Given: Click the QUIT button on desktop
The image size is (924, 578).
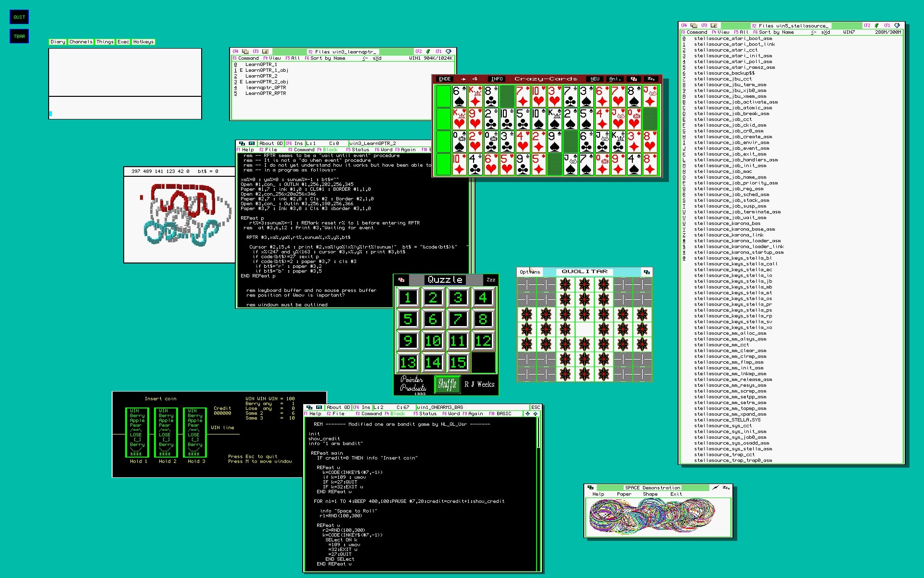Looking at the screenshot, I should click(x=19, y=17).
